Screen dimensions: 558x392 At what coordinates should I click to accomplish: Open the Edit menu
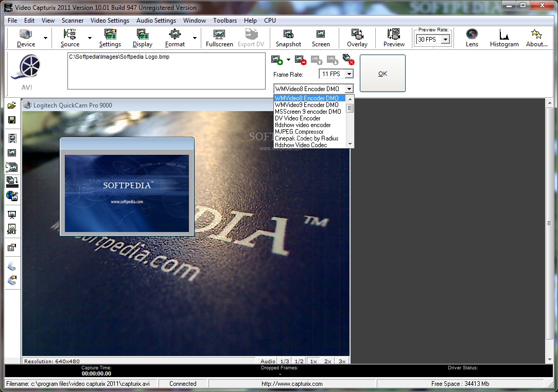tap(29, 20)
